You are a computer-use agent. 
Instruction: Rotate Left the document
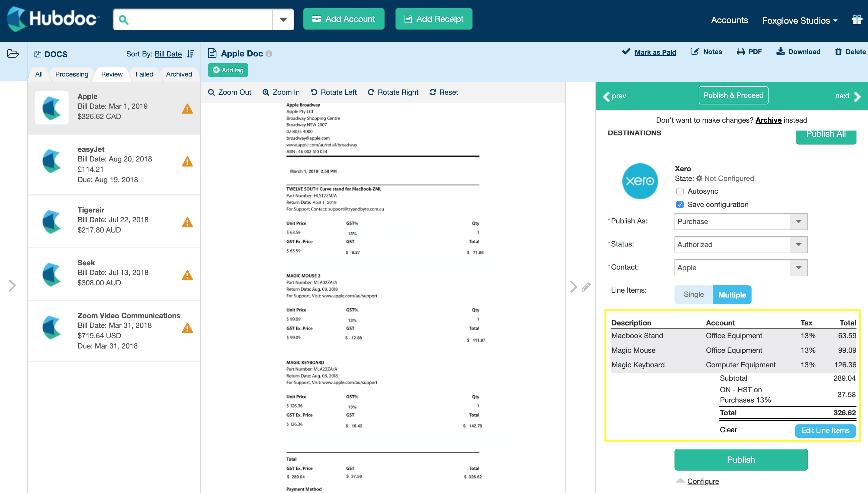[334, 92]
